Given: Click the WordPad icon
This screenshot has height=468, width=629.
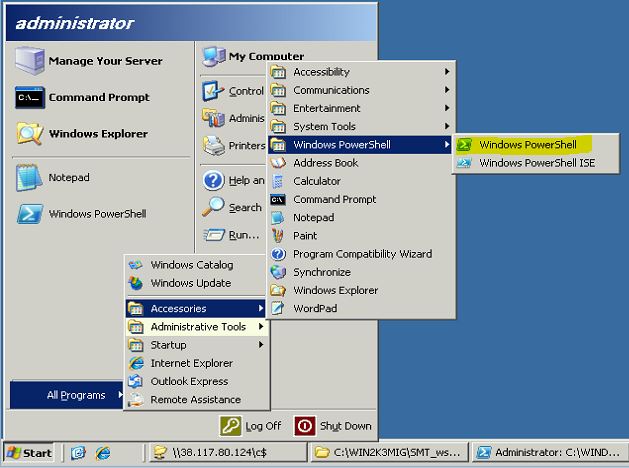Looking at the screenshot, I should [x=278, y=308].
